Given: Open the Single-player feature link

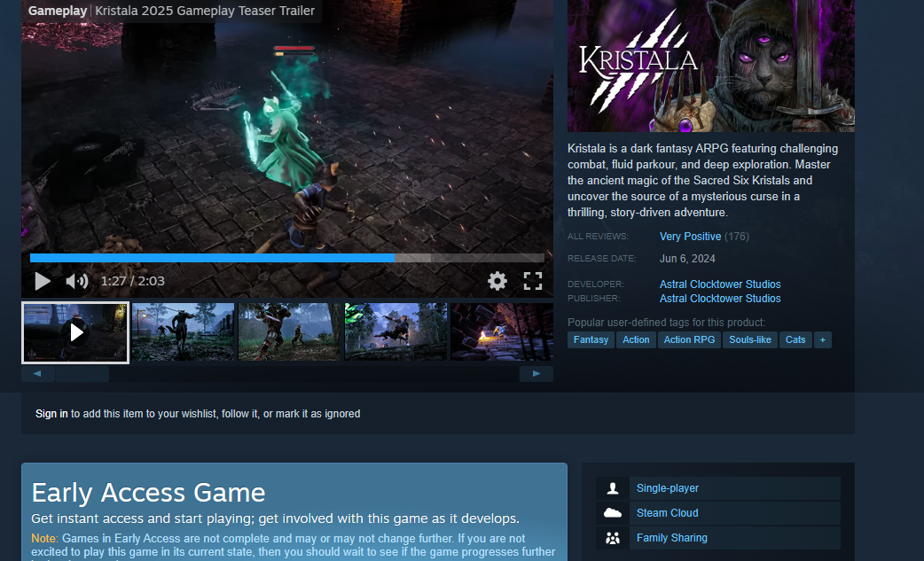Looking at the screenshot, I should (x=667, y=488).
